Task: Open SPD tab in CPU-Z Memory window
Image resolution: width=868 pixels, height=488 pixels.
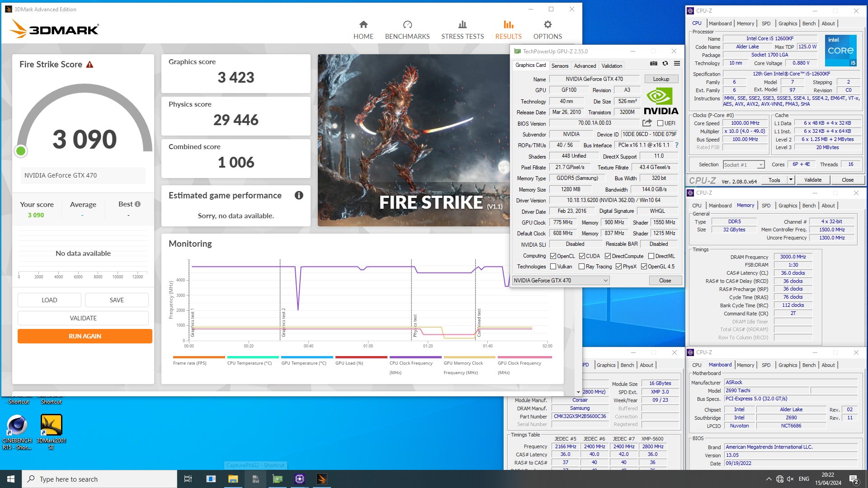Action: tap(766, 206)
